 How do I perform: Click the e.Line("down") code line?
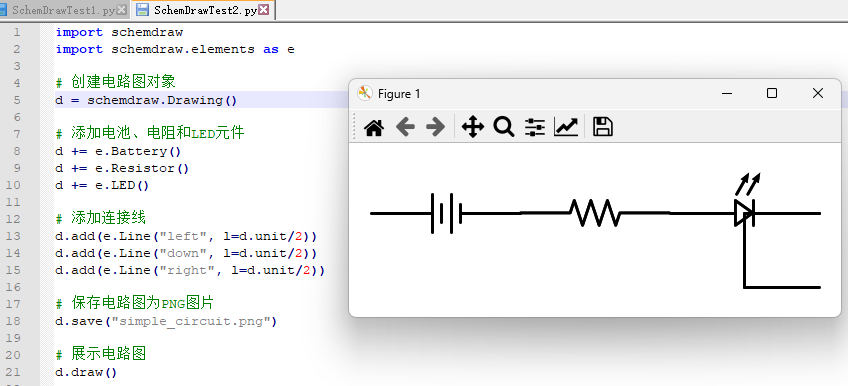pyautogui.click(x=186, y=253)
